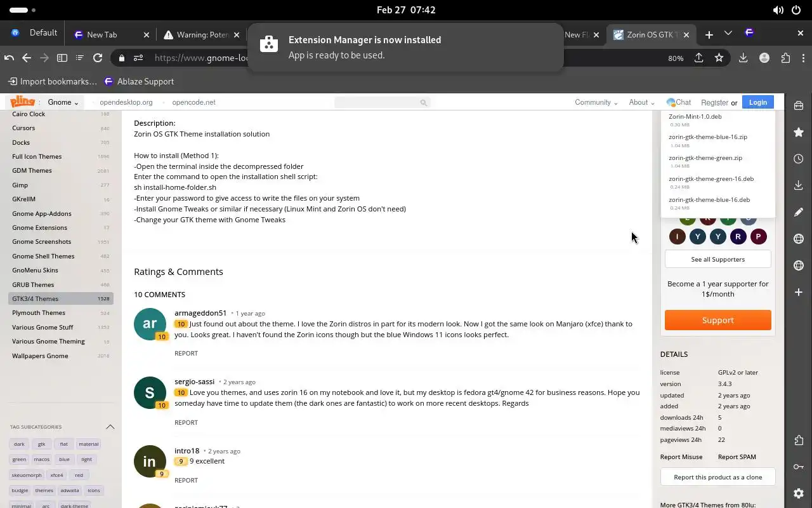This screenshot has width=812, height=508.
Task: Open downloads from the browser toolbar
Action: (x=743, y=58)
